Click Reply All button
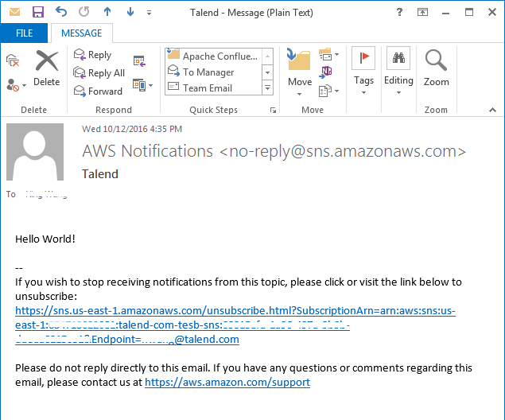Viewport: 505px width, 420px height. (99, 73)
